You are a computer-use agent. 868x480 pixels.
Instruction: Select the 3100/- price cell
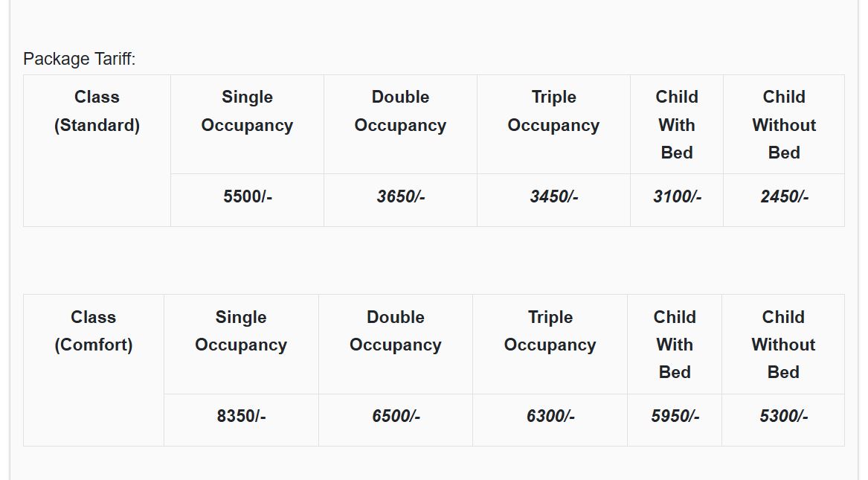tap(676, 197)
